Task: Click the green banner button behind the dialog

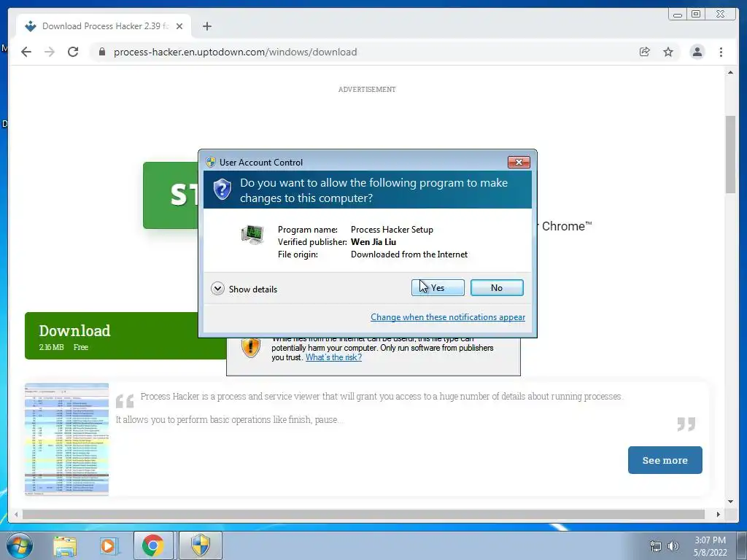Action: (171, 195)
